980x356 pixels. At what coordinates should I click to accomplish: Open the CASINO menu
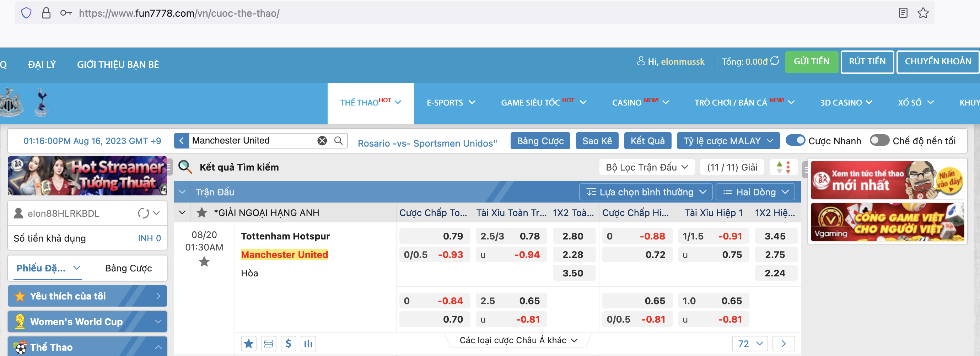(640, 103)
